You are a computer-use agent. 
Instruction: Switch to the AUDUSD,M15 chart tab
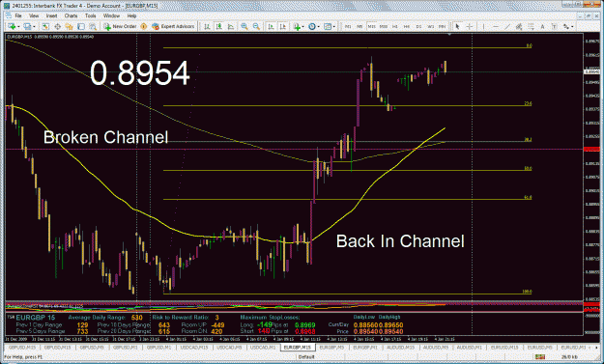(x=401, y=347)
